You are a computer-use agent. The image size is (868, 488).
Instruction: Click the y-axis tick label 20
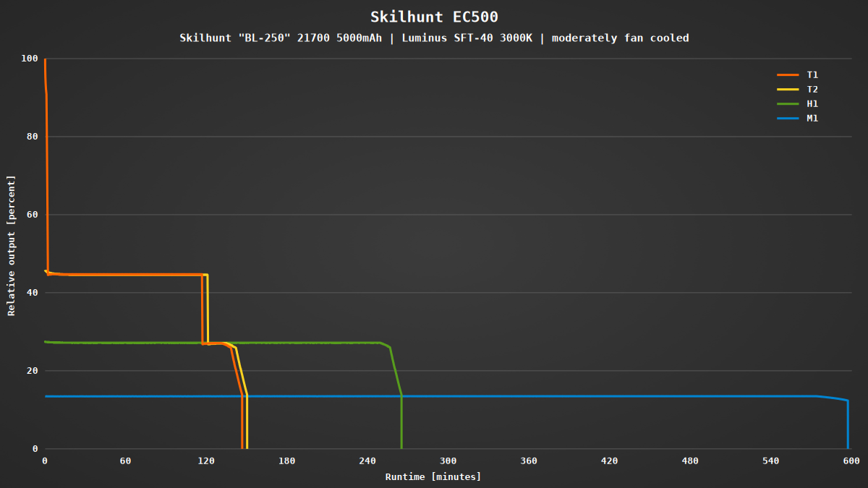[x=33, y=371]
